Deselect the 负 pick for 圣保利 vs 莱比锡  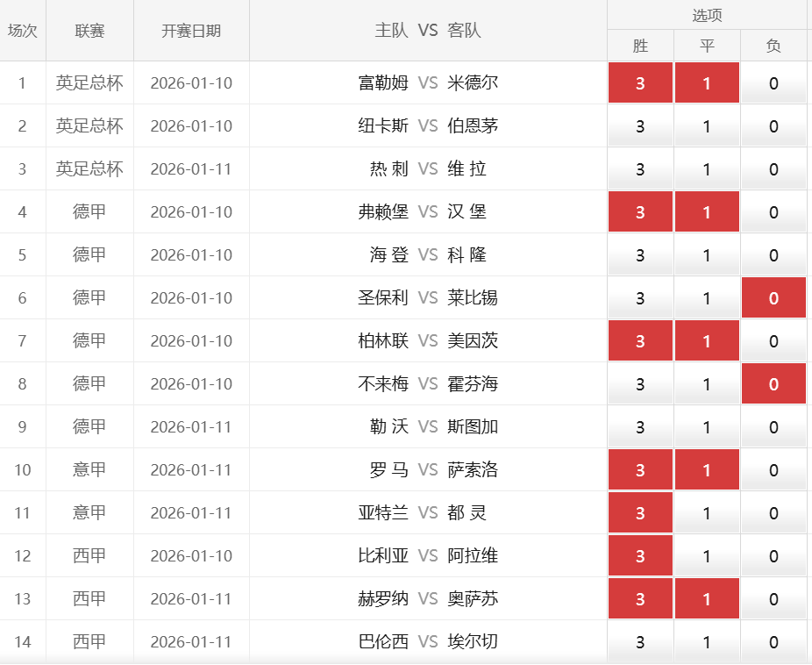773,297
